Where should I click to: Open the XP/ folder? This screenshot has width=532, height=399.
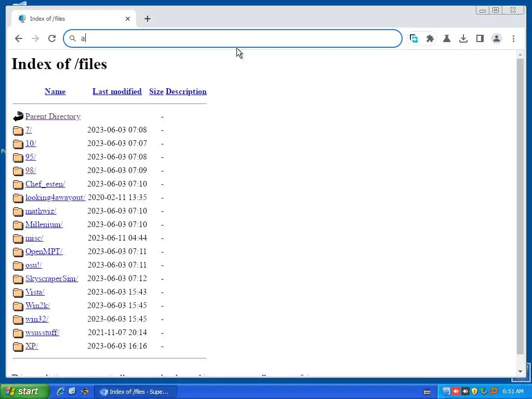32,346
